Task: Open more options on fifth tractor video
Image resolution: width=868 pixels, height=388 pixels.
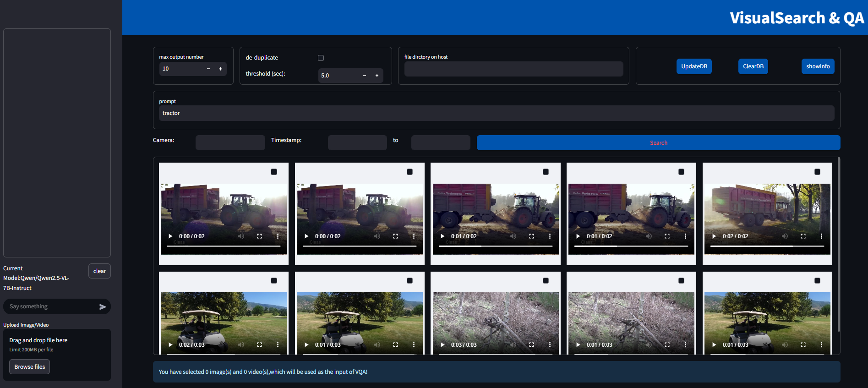Action: click(821, 236)
